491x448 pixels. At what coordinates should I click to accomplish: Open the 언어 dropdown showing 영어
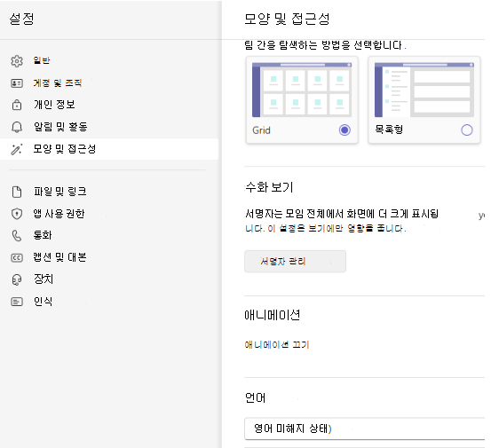pos(365,428)
